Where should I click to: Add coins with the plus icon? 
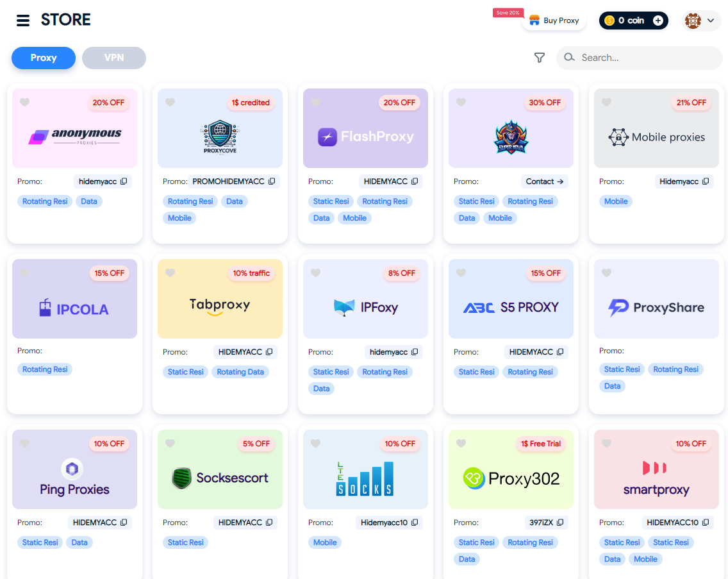click(658, 21)
